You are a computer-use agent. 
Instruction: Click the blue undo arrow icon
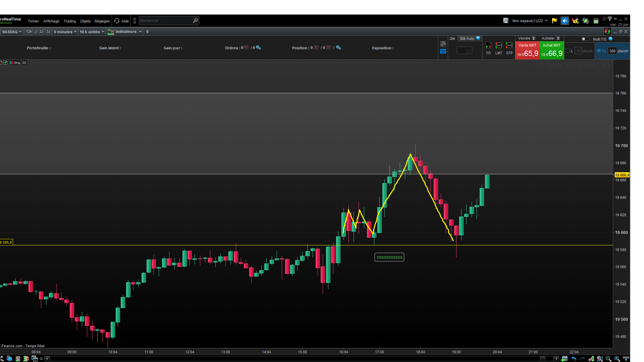574,359
